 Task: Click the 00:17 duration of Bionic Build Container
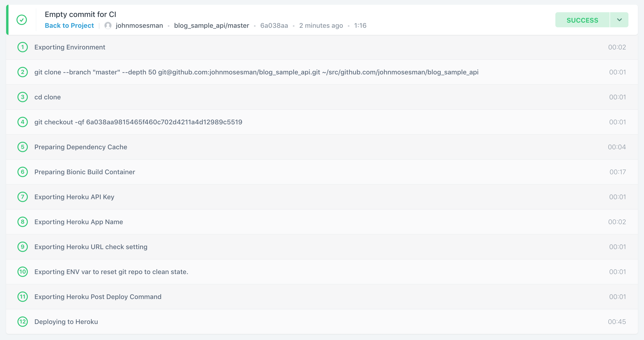click(x=618, y=172)
